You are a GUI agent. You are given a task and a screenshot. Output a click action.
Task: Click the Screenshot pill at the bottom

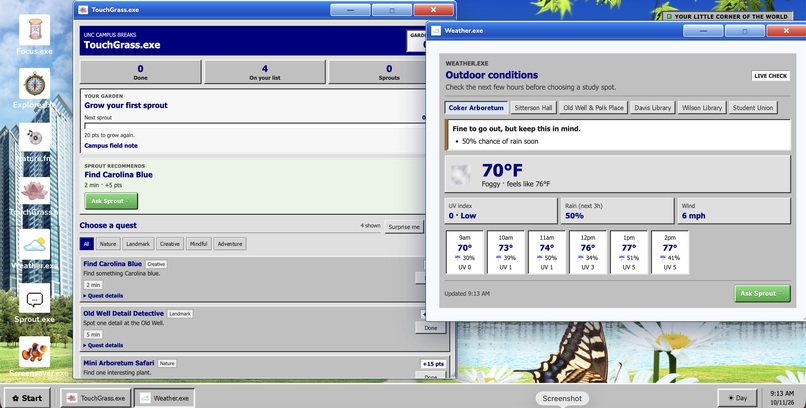click(562, 398)
